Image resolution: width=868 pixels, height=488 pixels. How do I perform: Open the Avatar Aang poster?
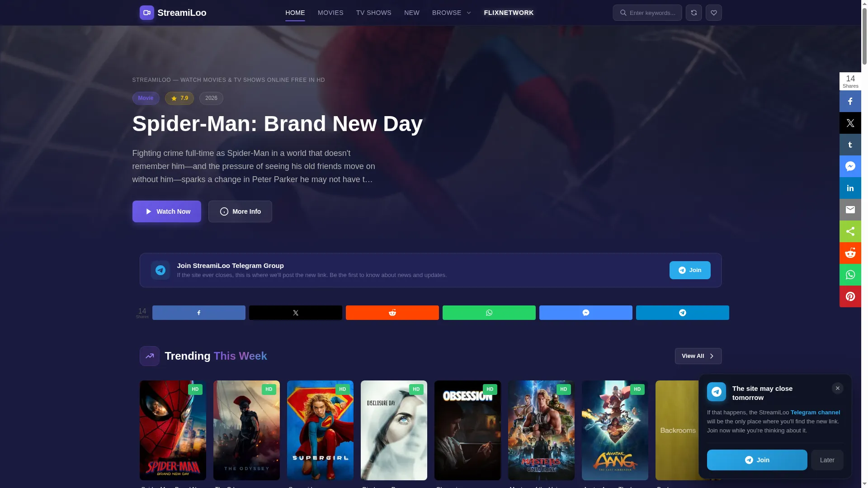coord(615,430)
